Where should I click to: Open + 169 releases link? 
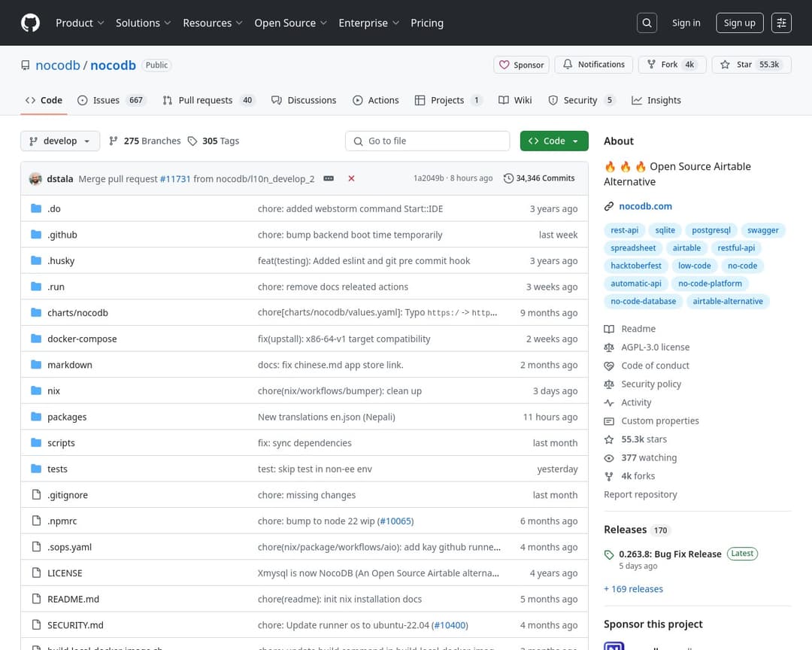point(633,589)
